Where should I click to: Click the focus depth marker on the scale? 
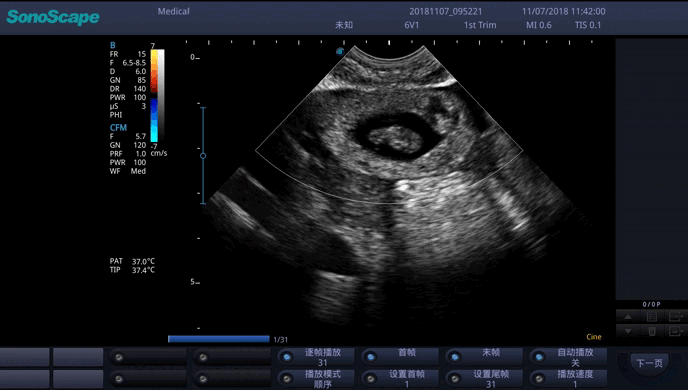point(203,156)
